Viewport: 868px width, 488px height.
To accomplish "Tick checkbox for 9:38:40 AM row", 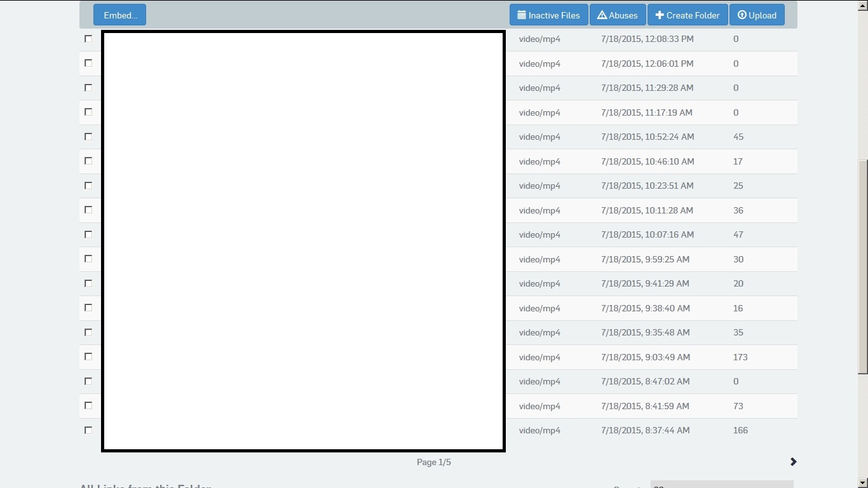I will pyautogui.click(x=88, y=308).
